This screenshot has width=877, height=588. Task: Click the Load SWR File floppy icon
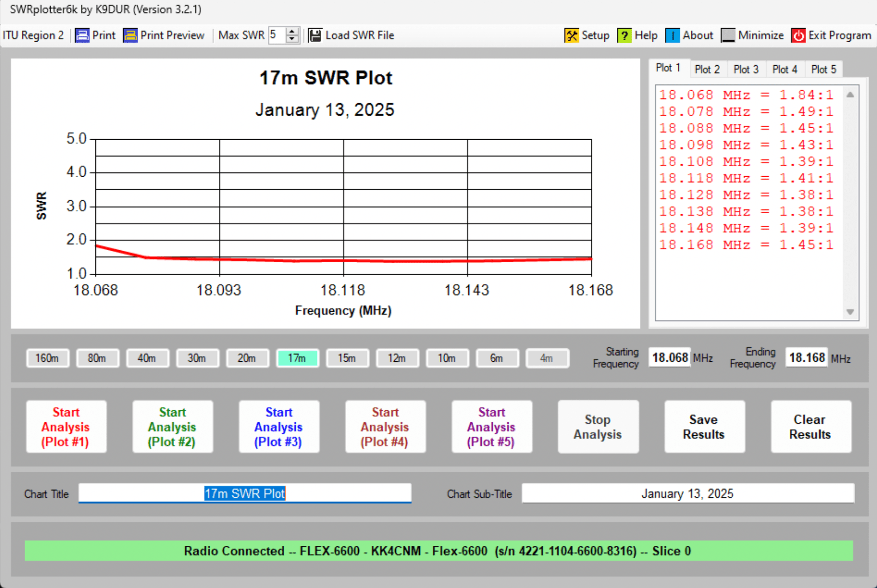(x=315, y=35)
